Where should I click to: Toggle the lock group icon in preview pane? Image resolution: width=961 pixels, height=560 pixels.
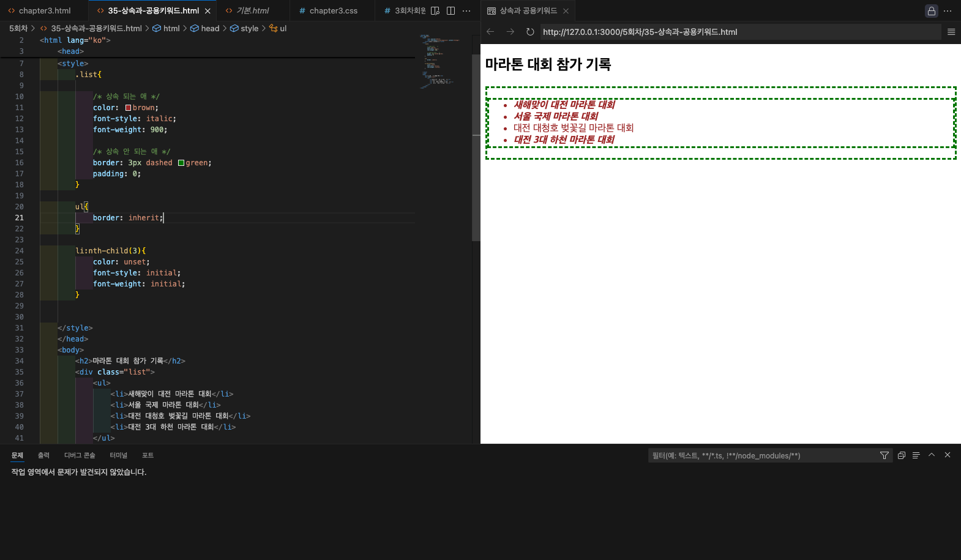click(932, 10)
